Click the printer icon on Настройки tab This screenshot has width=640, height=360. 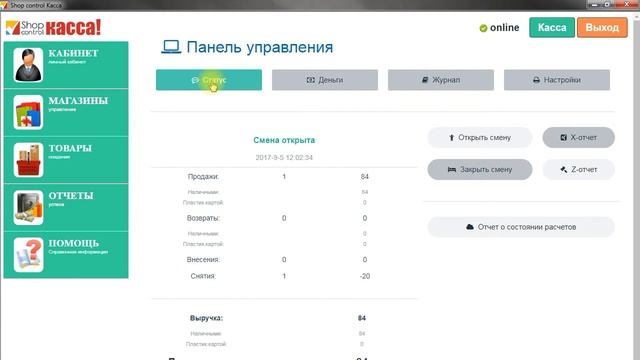tap(536, 80)
